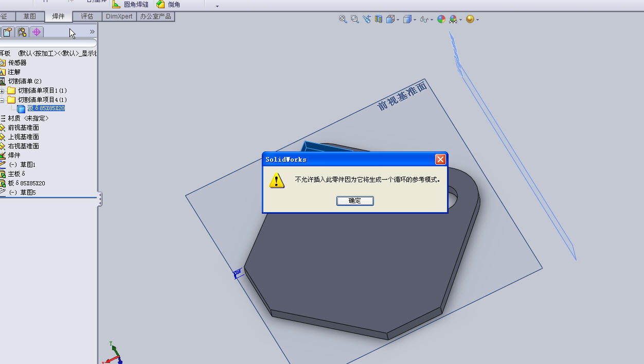Image resolution: width=644 pixels, height=364 pixels.
Task: Select (-) 草图1 sketch
Action: coord(22,165)
